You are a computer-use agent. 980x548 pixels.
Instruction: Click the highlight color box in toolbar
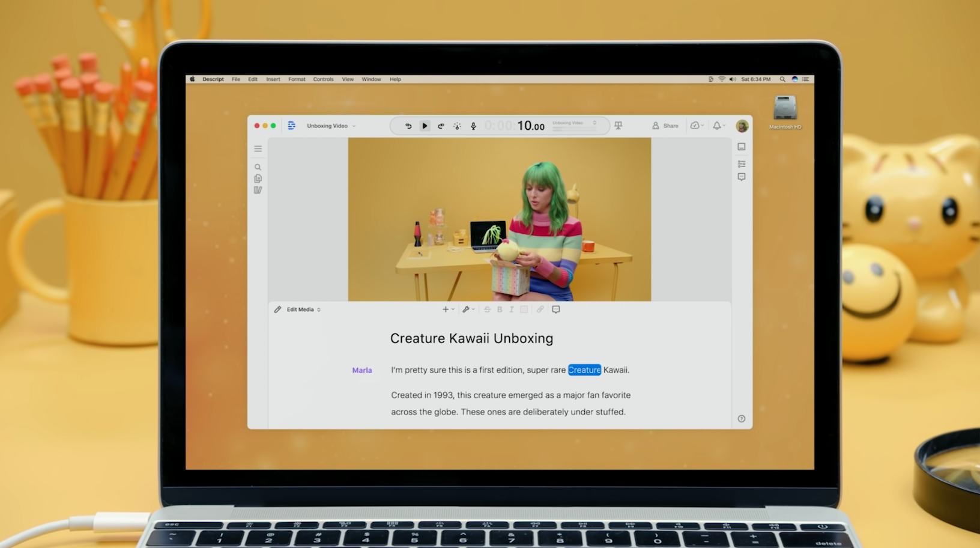[524, 309]
